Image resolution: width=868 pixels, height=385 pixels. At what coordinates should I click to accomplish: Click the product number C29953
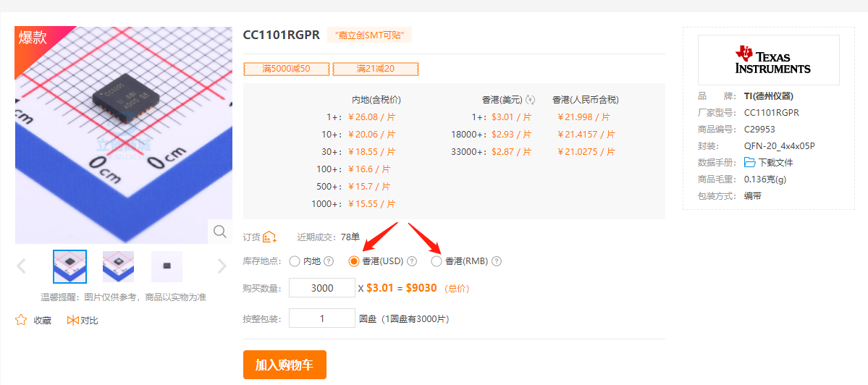coord(759,130)
